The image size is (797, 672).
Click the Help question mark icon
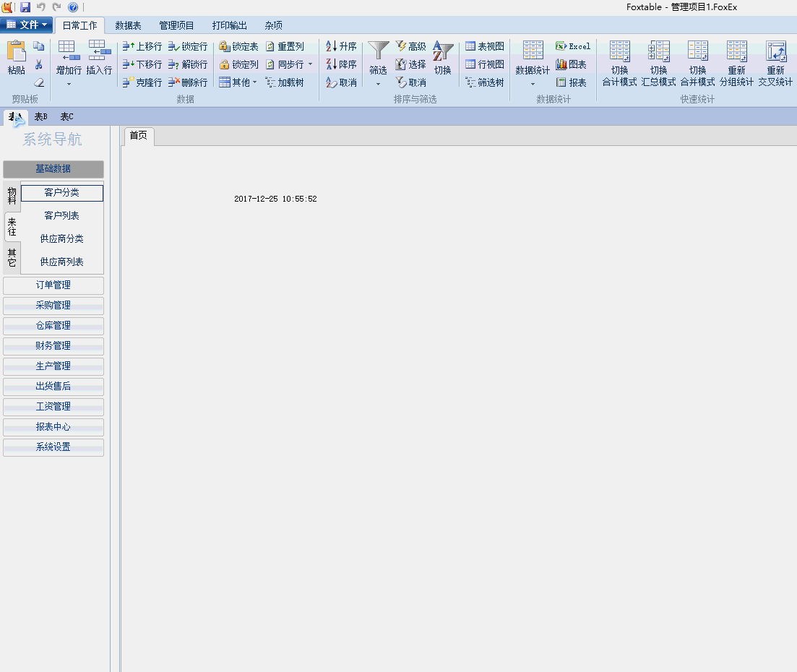coord(73,7)
